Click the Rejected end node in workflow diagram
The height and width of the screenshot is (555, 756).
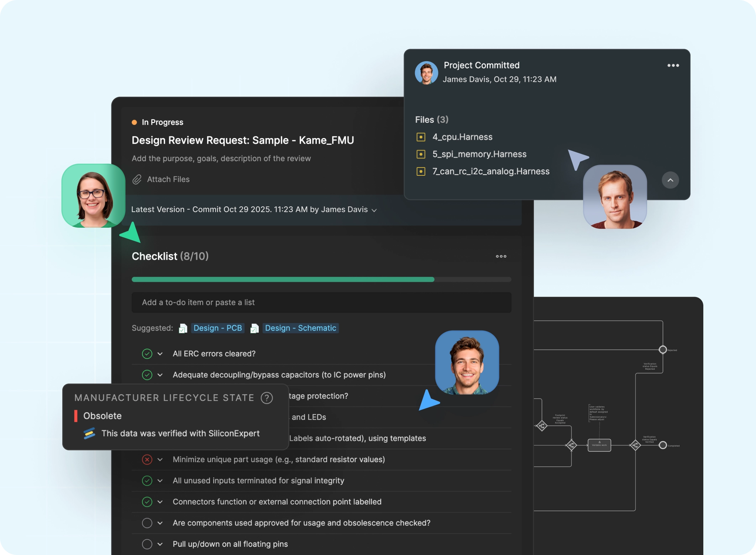point(663,350)
